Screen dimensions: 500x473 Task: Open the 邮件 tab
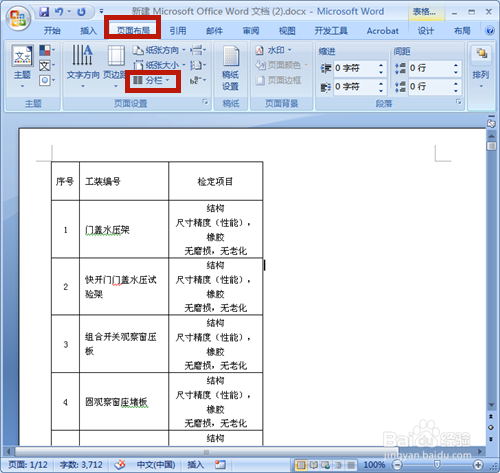pyautogui.click(x=214, y=31)
